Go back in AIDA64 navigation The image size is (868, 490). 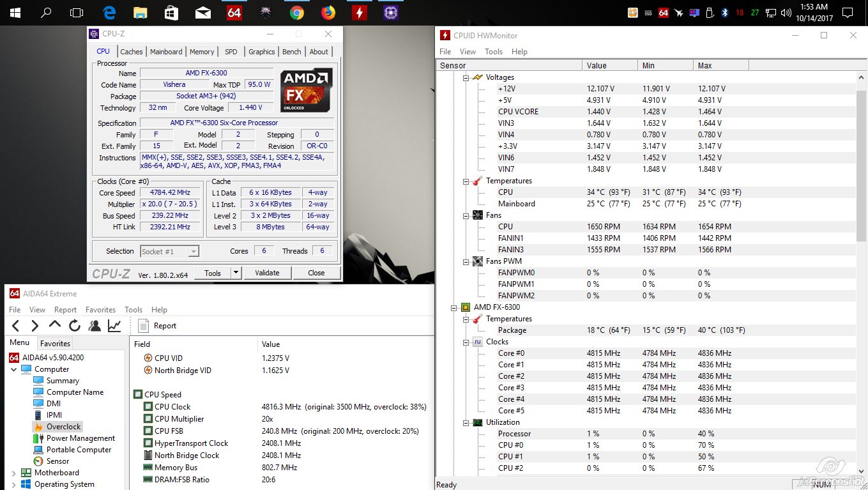point(16,326)
